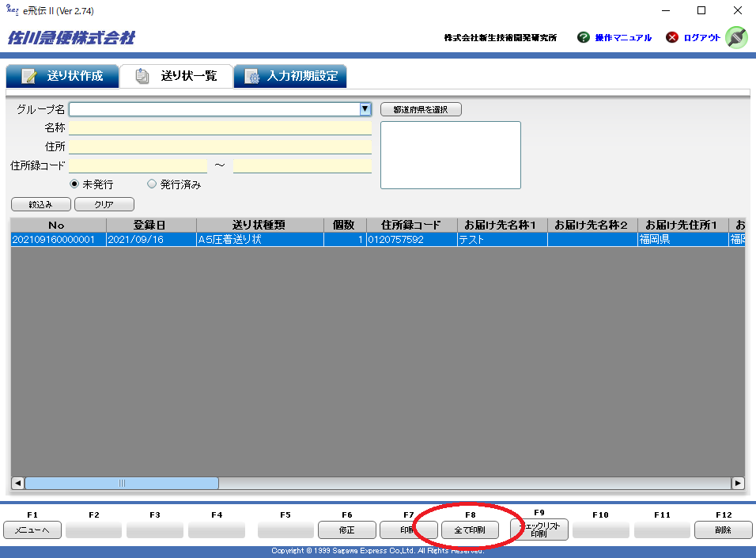Screen dimensions: 756x558
Task: Click the green connection status icon
Action: 736,37
